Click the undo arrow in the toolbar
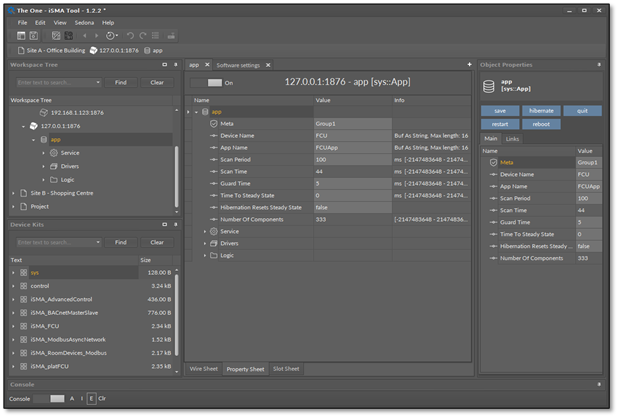Image resolution: width=618 pixels, height=417 pixels. [130, 35]
